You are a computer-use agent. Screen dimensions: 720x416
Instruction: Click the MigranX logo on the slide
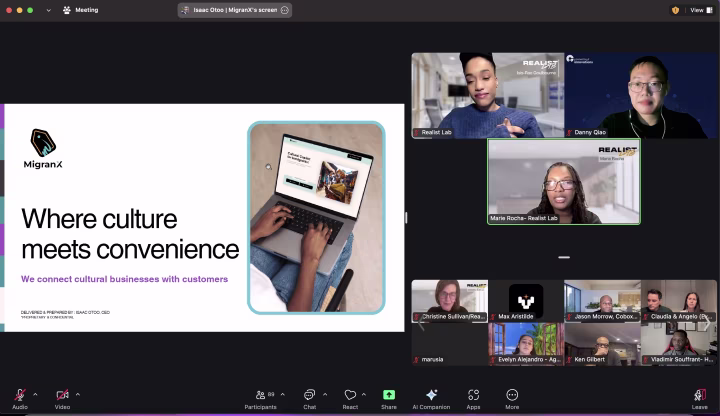click(x=43, y=149)
